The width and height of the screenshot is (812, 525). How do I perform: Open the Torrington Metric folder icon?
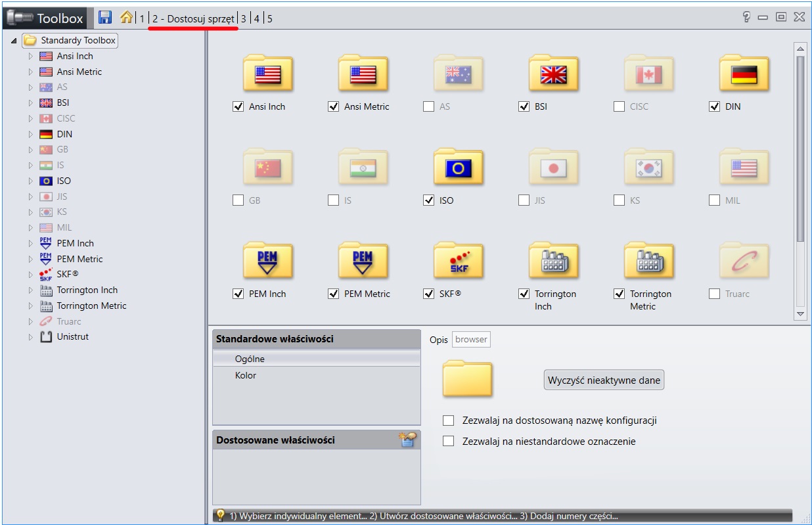pyautogui.click(x=649, y=261)
